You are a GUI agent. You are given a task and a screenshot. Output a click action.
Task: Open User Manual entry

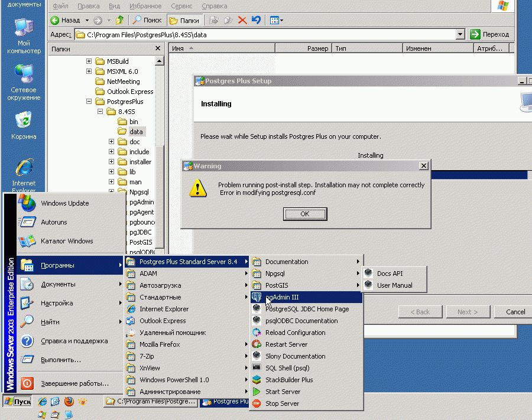pyautogui.click(x=394, y=285)
